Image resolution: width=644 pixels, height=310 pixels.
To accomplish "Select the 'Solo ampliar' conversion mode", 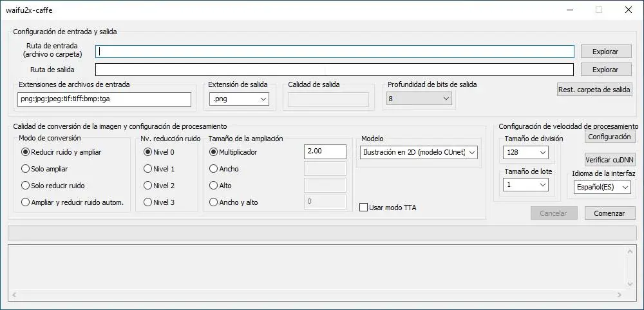I will pos(45,169).
